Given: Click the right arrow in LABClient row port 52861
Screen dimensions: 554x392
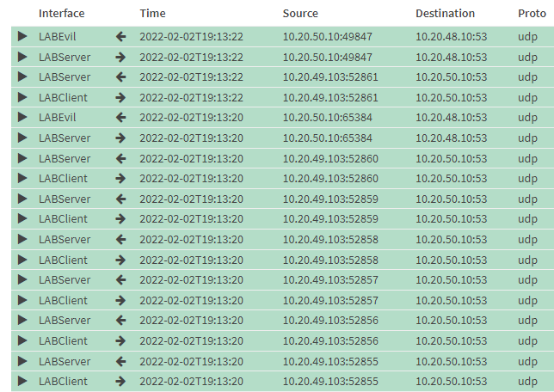Looking at the screenshot, I should coord(120,97).
